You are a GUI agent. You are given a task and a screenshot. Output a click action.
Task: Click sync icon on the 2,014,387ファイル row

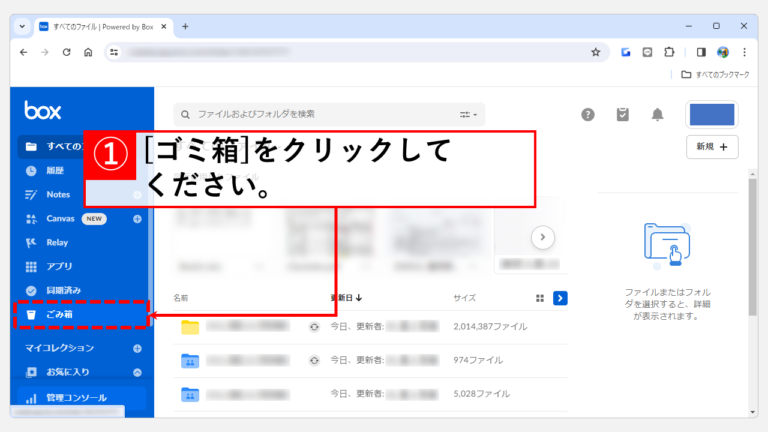tap(314, 327)
